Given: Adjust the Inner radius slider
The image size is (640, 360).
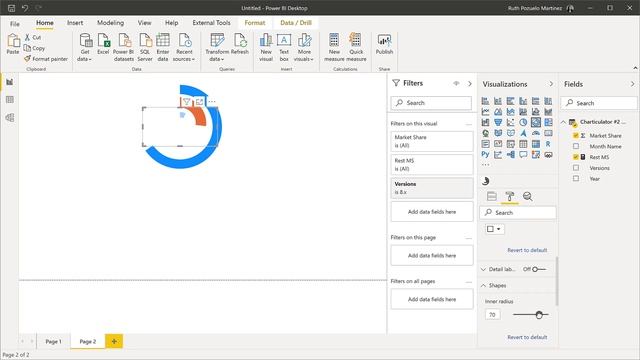Looking at the screenshot, I should 539,315.
